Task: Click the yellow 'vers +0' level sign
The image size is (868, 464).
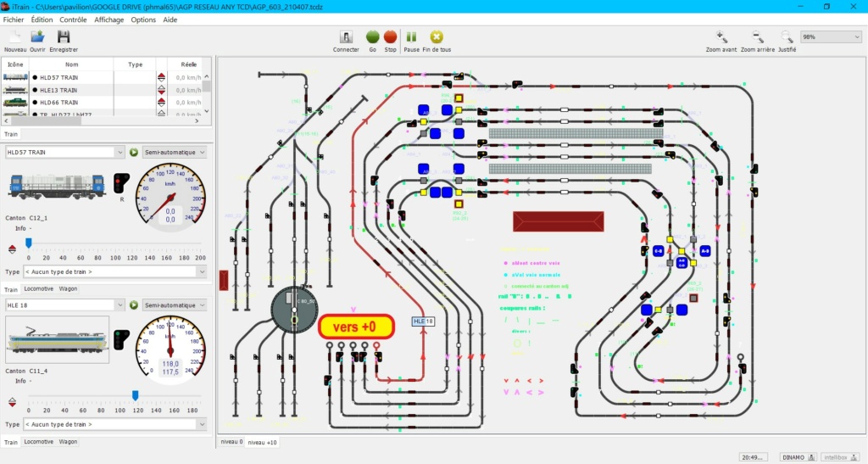Action: (356, 327)
